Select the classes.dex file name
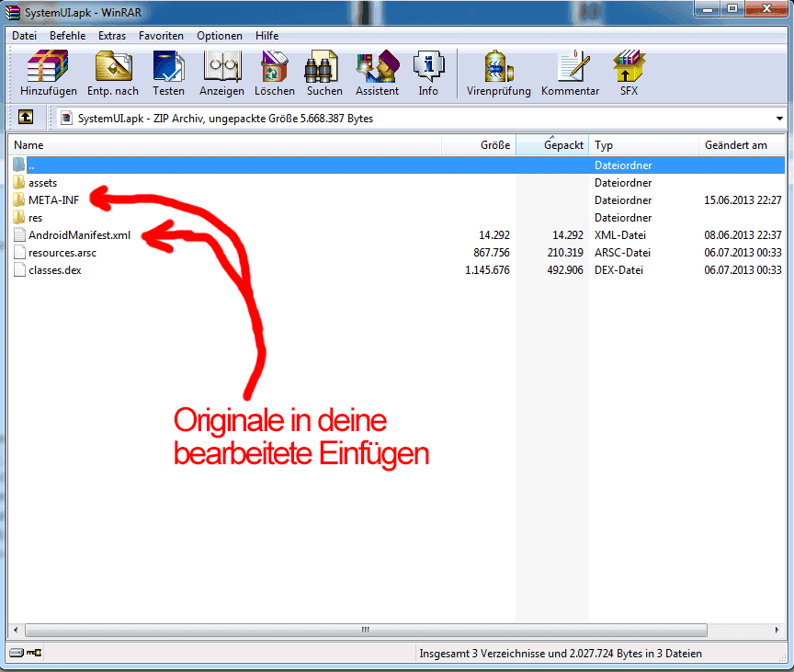The width and height of the screenshot is (794, 672). [x=55, y=270]
